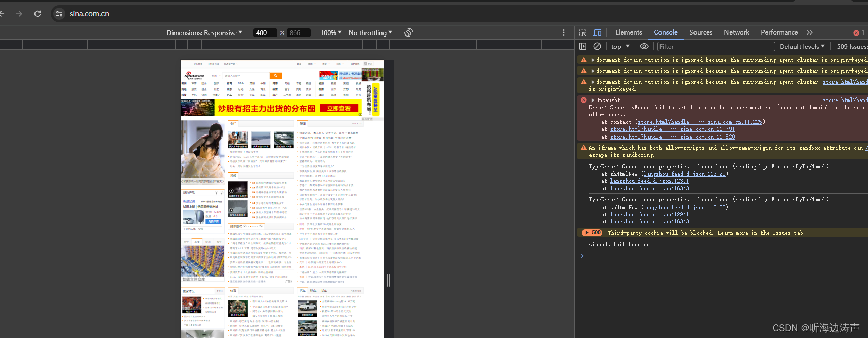Screen dimensions: 868x338
Task: Open the langshou_feed.d.json:123:1 link
Action: click(x=649, y=181)
